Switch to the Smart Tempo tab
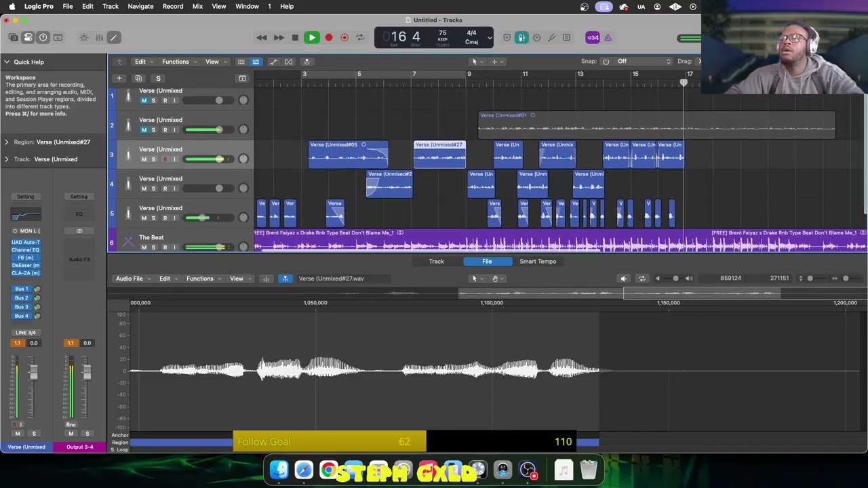This screenshot has height=488, width=868. (x=538, y=262)
